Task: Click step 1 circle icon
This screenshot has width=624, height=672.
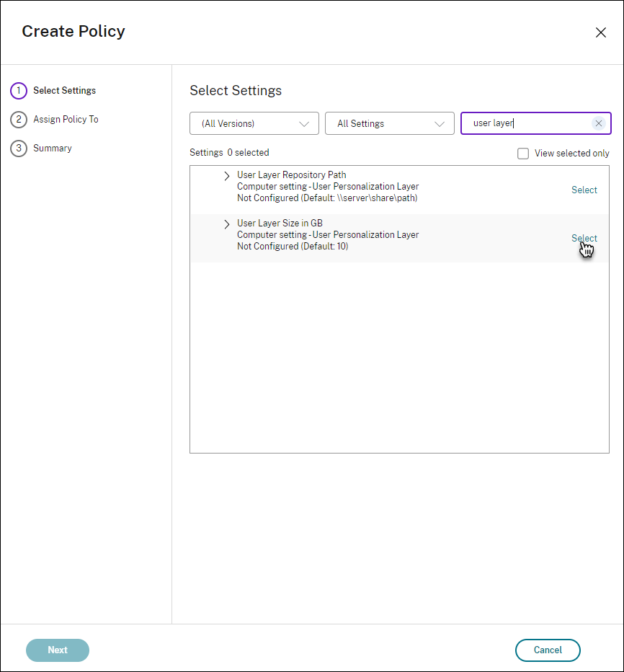Action: click(18, 91)
